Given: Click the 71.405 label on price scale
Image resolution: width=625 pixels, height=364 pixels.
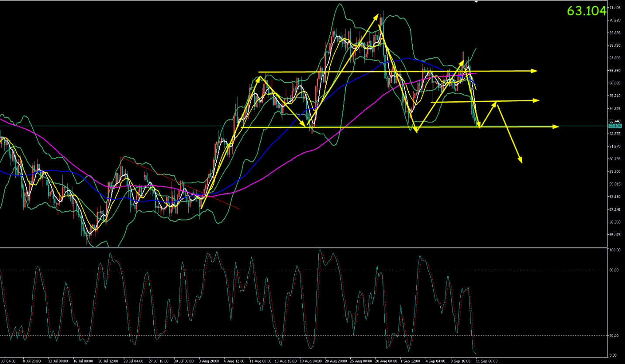Looking at the screenshot, I should coord(615,8).
